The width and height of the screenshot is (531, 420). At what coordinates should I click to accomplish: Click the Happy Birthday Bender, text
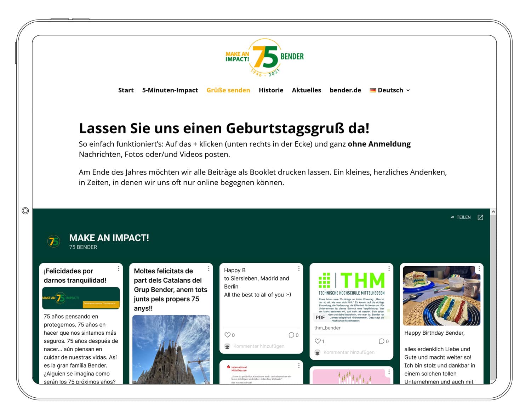[x=434, y=333]
